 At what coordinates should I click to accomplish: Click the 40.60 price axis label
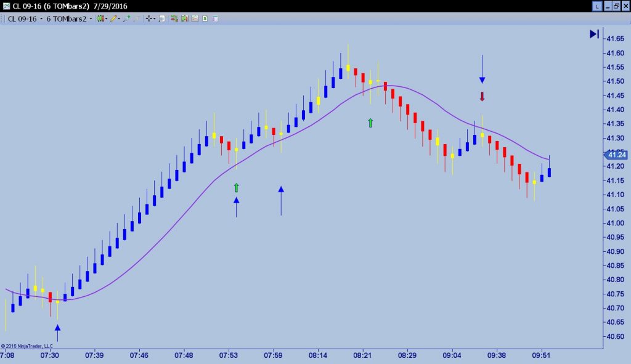click(616, 337)
